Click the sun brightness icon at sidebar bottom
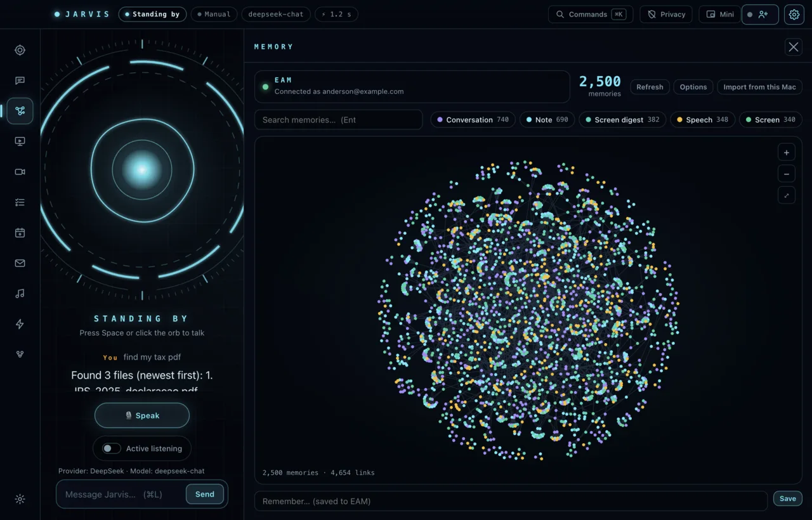812x520 pixels. (x=20, y=499)
